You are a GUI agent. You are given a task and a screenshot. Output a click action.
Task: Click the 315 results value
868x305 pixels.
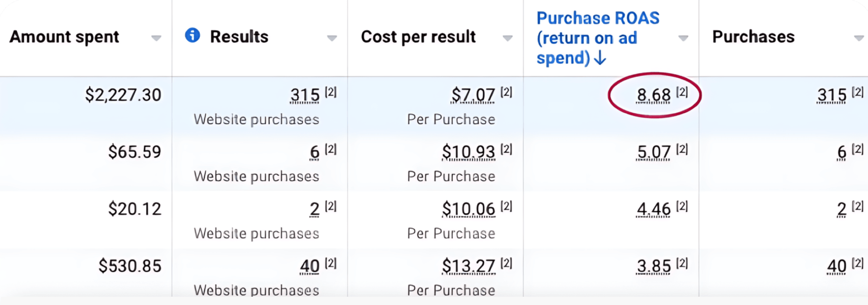point(305,95)
